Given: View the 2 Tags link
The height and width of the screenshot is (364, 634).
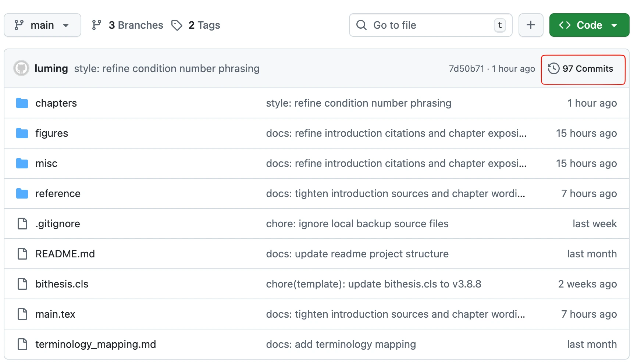Looking at the screenshot, I should (x=196, y=25).
